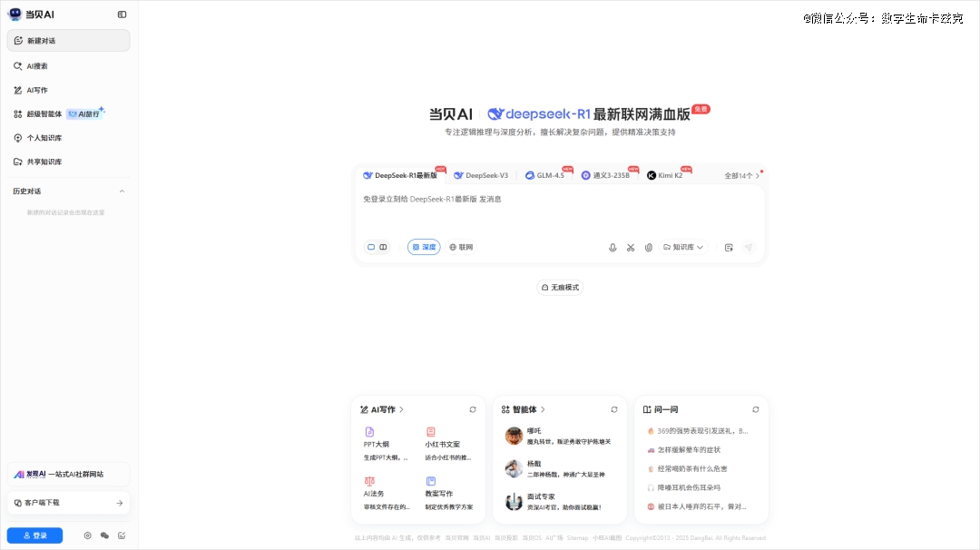Open the 客户端下载 download entry
Image resolution: width=980 pixels, height=550 pixels.
pyautogui.click(x=68, y=503)
